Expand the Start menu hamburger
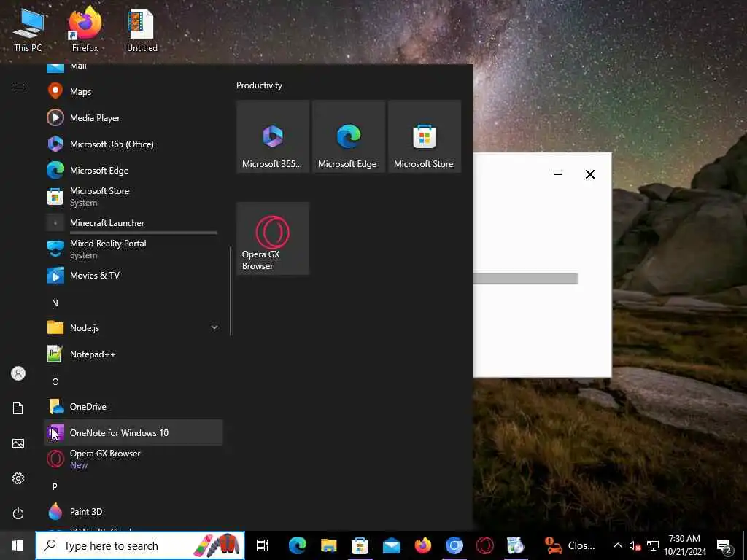This screenshot has width=747, height=560. [18, 85]
